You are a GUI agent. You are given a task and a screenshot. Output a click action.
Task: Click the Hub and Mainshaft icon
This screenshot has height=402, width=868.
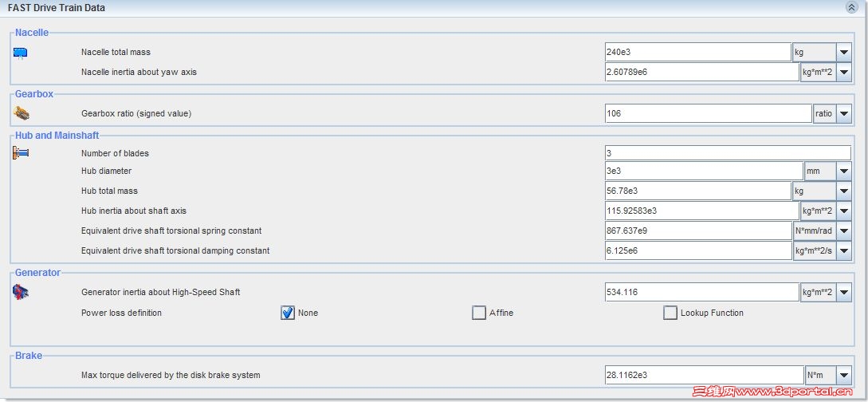coord(21,153)
